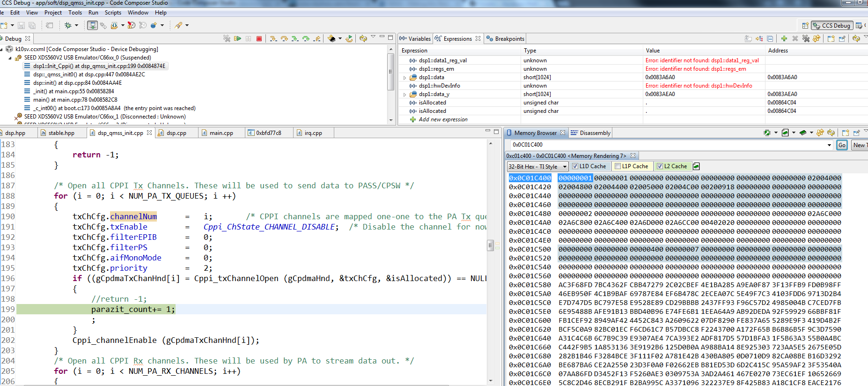Click the Assembly Step Over icon

tap(306, 38)
